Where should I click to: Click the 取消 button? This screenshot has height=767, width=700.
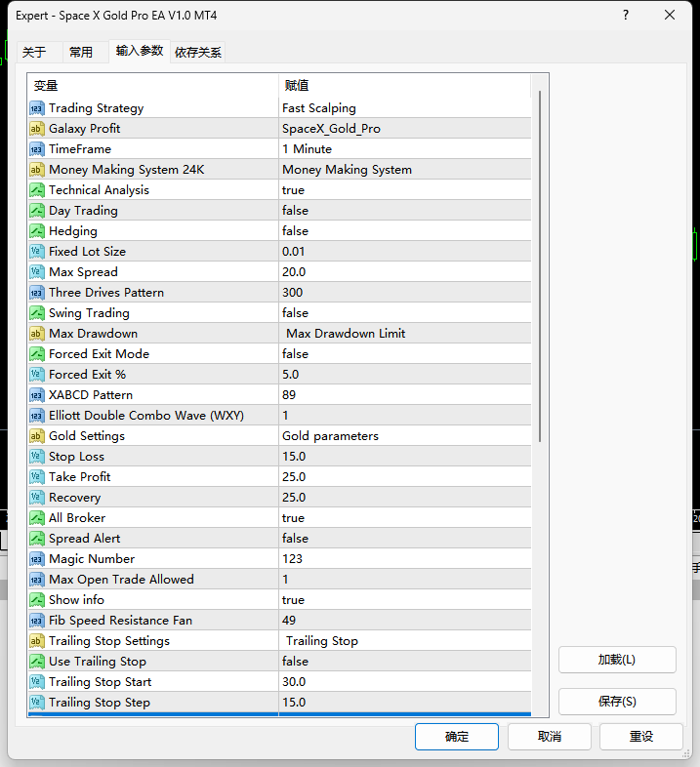(x=550, y=737)
